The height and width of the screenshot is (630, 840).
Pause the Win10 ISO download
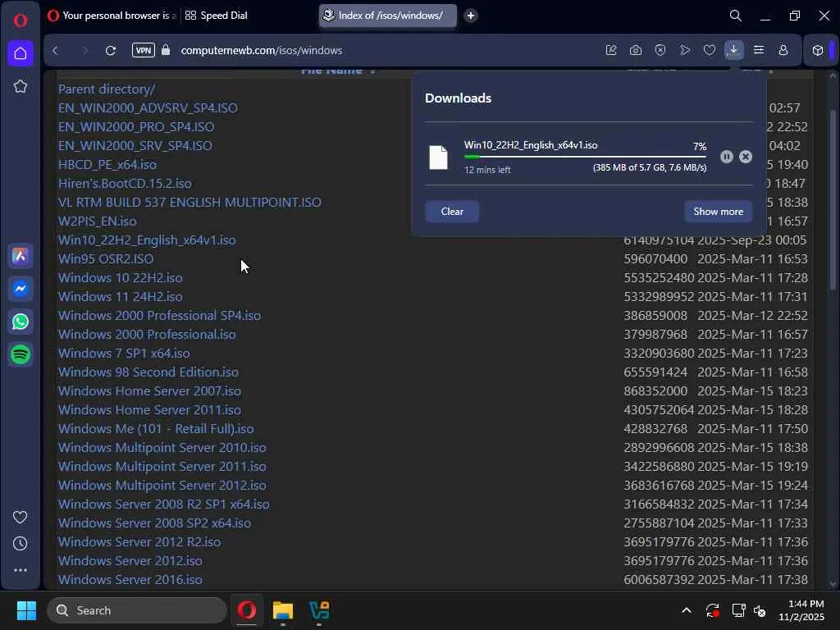727,157
